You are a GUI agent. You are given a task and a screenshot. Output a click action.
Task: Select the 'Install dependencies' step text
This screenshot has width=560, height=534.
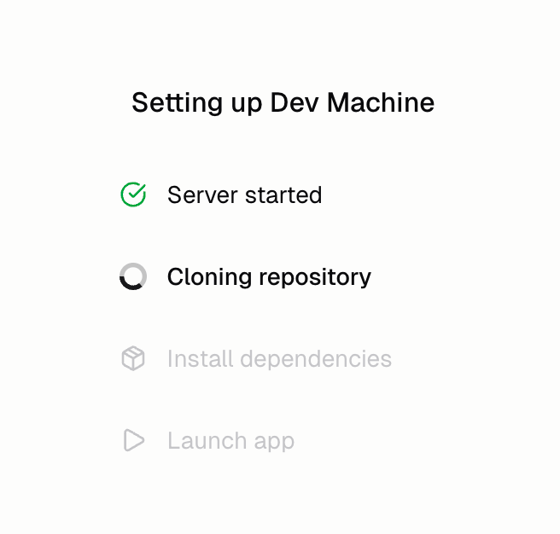(x=279, y=359)
